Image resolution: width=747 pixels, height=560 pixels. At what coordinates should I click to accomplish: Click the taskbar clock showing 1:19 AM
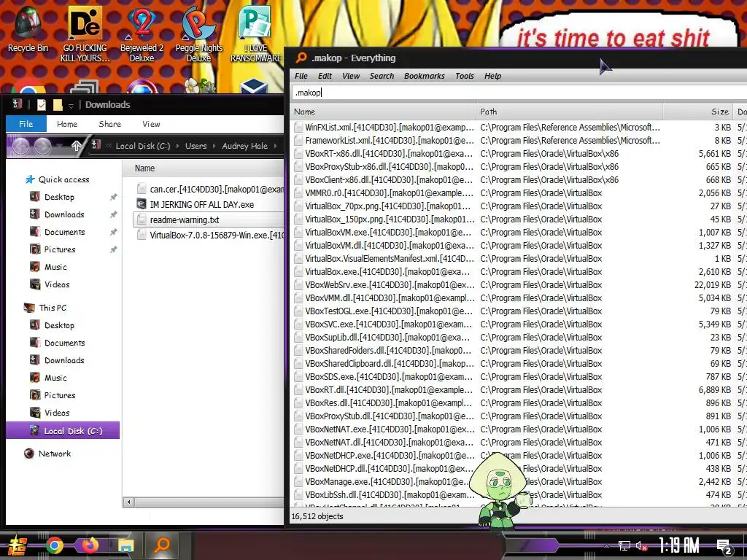[679, 545]
